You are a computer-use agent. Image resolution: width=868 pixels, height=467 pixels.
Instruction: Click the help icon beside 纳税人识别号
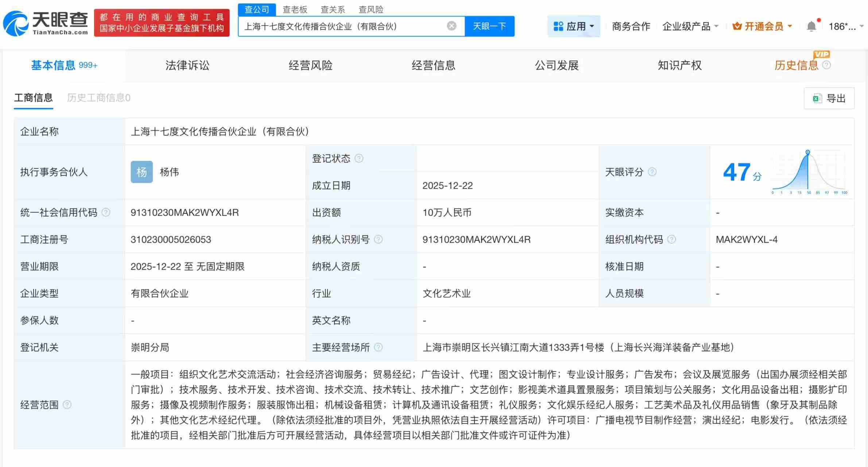(x=378, y=239)
